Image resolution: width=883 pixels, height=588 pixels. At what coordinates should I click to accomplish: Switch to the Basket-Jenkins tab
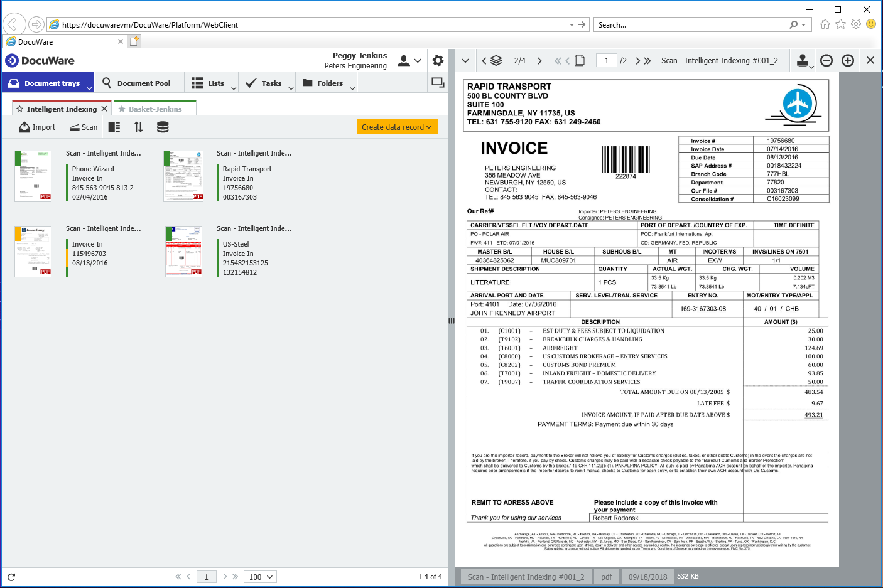[x=154, y=109]
